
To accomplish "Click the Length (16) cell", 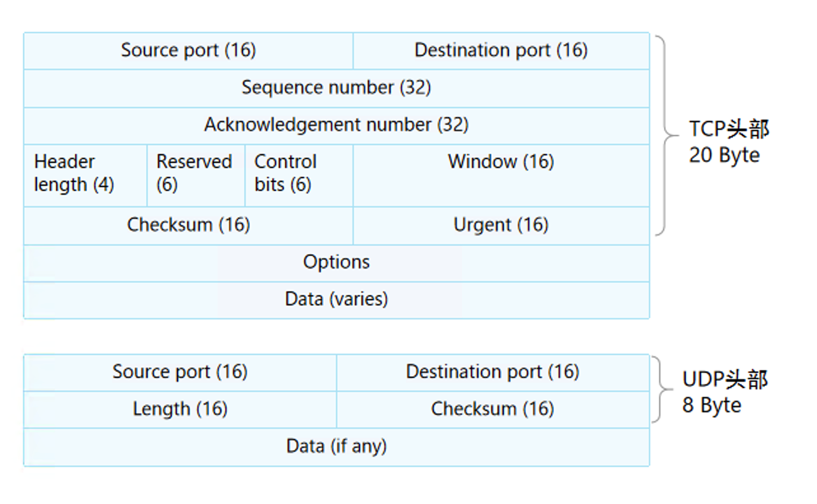I will click(x=180, y=409).
